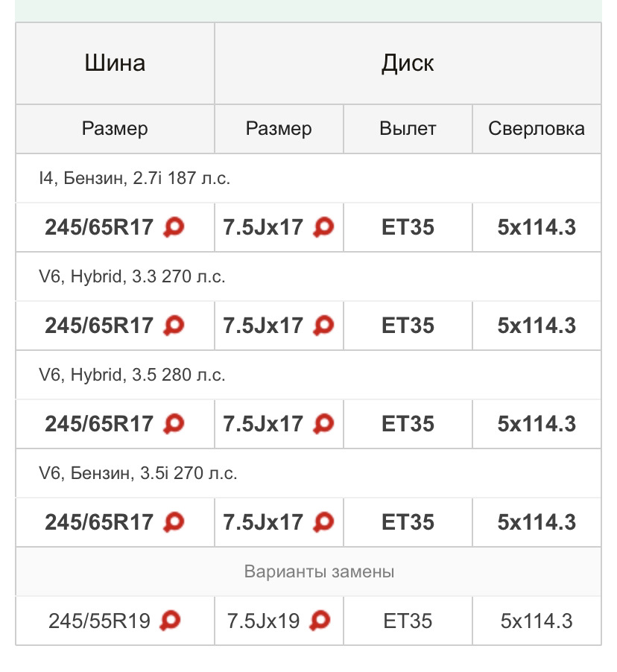Image resolution: width=617 pixels, height=672 pixels.
Task: Click search icon beside 245/55R19 replacement tire
Action: (170, 621)
